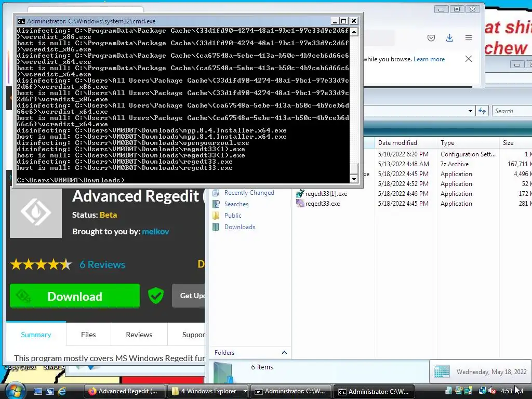Select the regedt33(1).exe file icon
532x399 pixels.
[x=300, y=193]
